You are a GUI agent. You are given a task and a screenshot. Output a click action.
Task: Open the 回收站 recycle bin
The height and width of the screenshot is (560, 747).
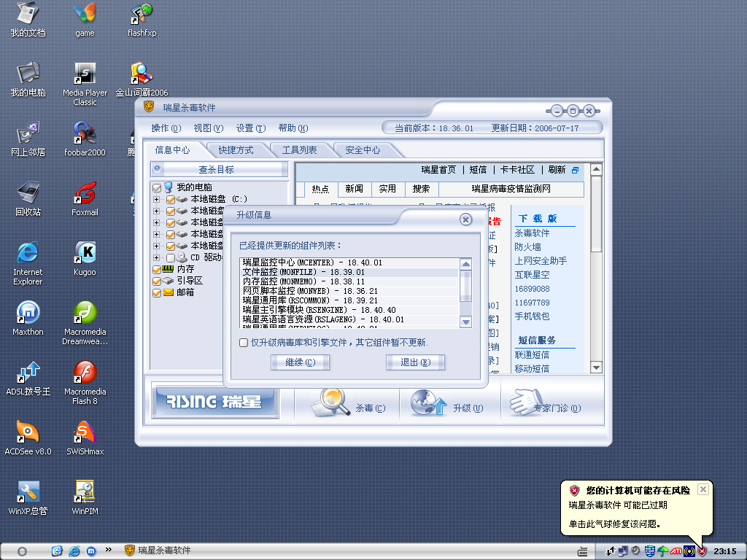tap(28, 199)
